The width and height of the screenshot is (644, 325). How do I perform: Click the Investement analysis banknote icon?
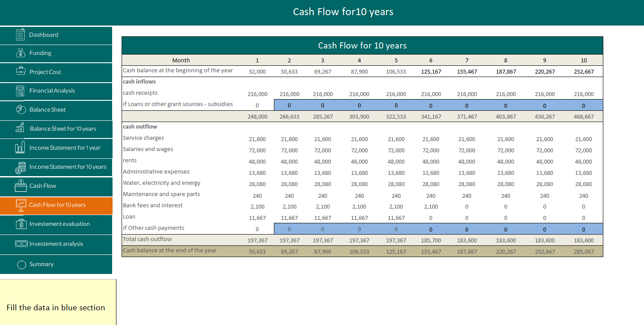[x=20, y=244]
